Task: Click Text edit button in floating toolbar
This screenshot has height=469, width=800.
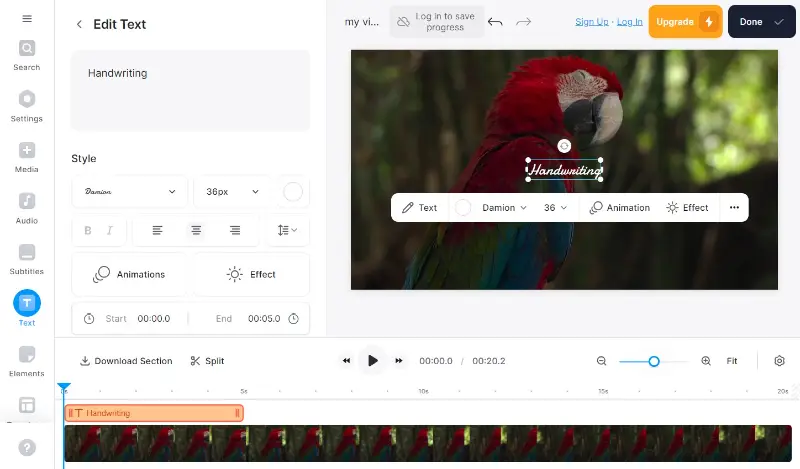Action: coord(419,208)
